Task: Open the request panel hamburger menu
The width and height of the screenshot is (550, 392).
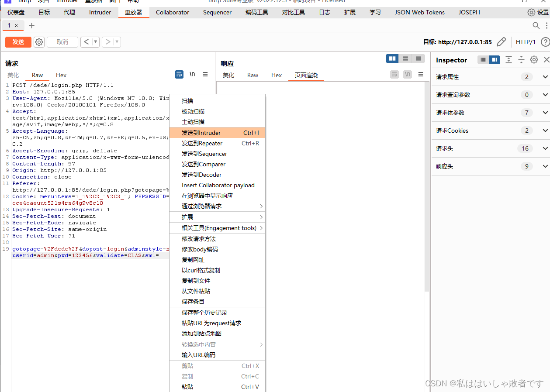Action: (205, 74)
